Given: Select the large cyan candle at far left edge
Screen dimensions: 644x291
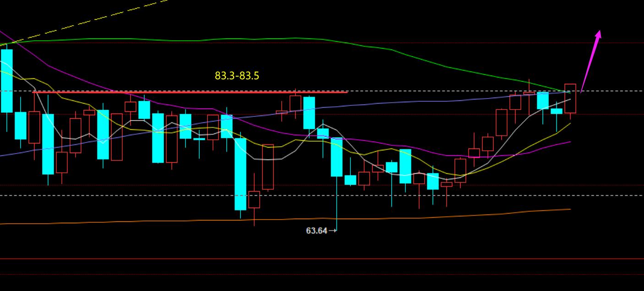Looking at the screenshot, I should 6,81.
